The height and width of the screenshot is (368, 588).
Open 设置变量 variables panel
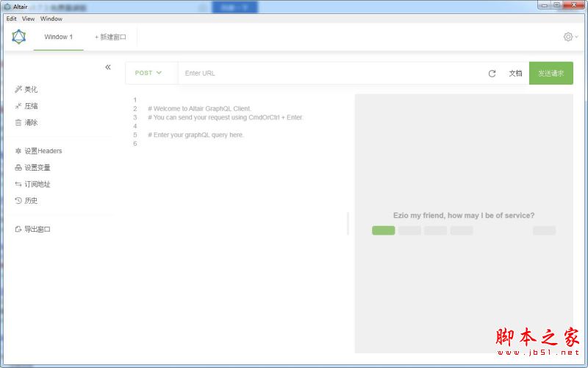tap(32, 168)
